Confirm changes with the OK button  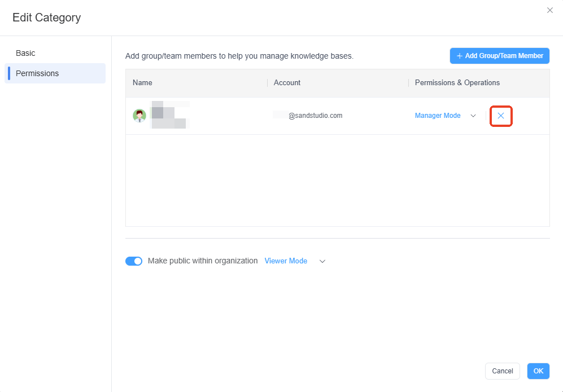click(538, 371)
